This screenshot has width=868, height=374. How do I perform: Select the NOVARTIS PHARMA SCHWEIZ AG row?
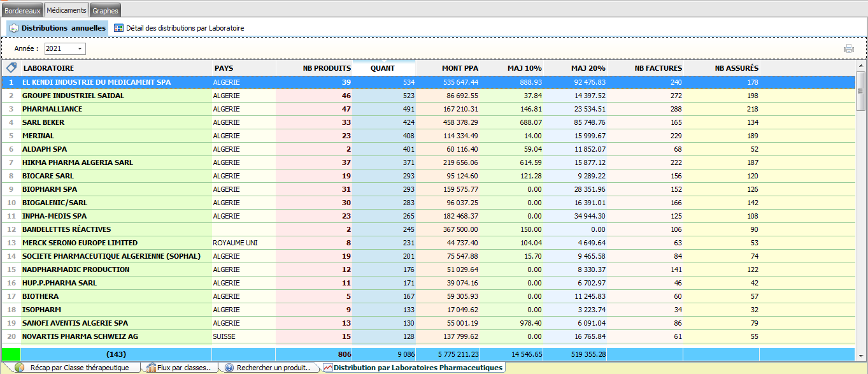80,336
